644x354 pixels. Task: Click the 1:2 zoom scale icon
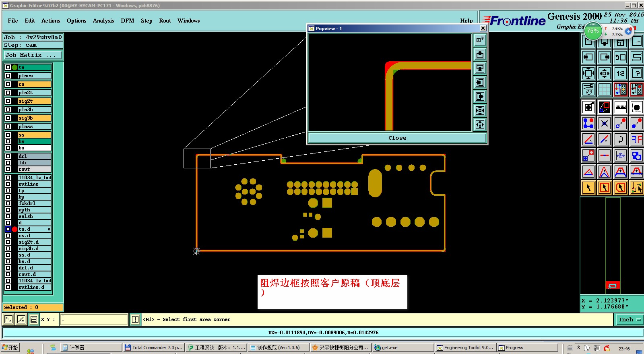click(621, 73)
